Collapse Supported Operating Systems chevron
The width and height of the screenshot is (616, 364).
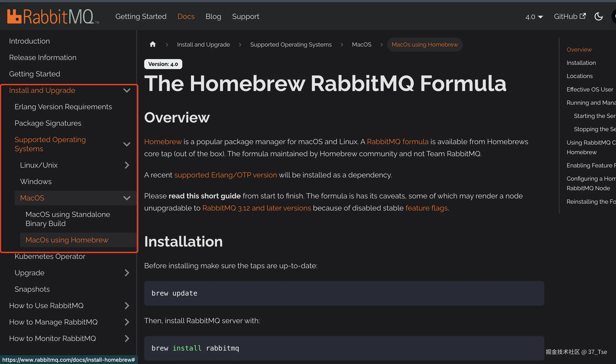pos(127,144)
